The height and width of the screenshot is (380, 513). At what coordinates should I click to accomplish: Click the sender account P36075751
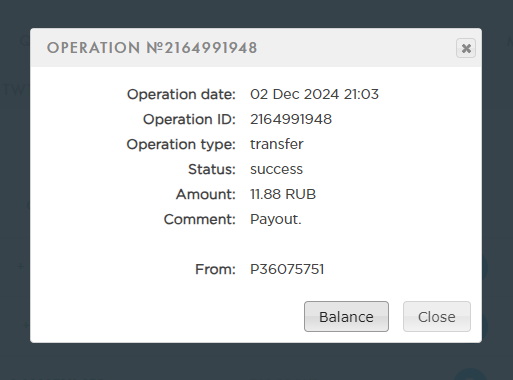[287, 269]
